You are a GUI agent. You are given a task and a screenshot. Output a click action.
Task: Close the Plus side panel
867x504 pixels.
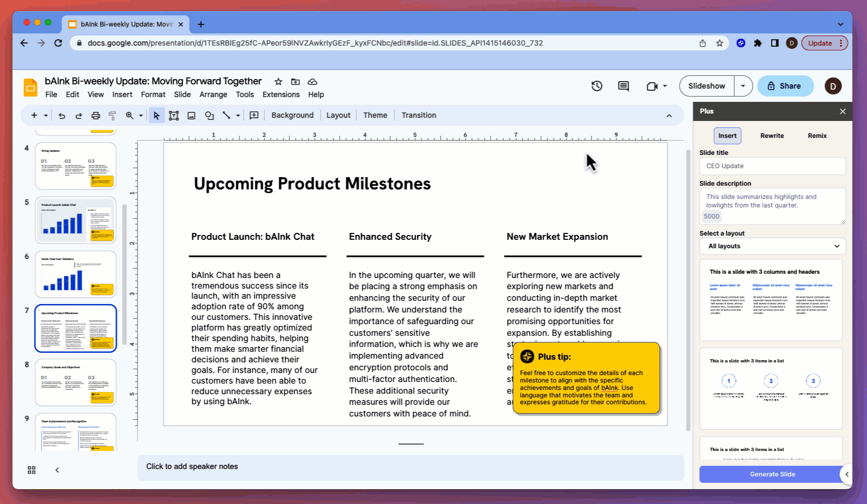click(843, 111)
